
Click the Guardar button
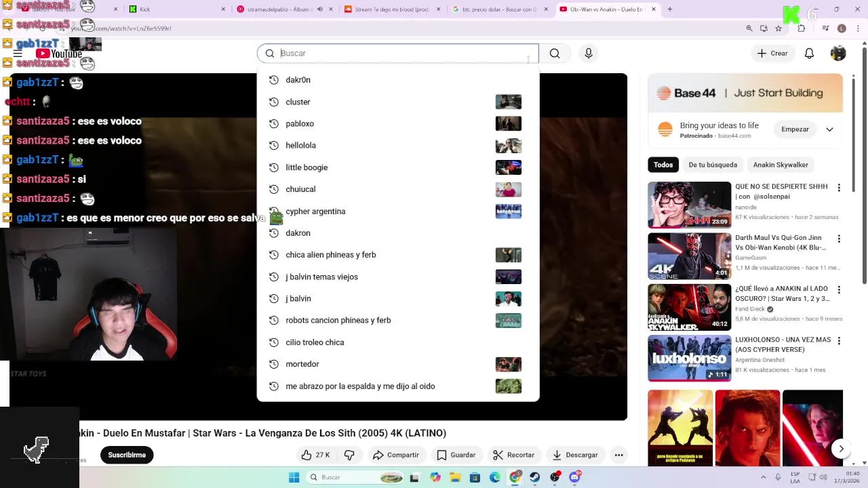pyautogui.click(x=456, y=455)
